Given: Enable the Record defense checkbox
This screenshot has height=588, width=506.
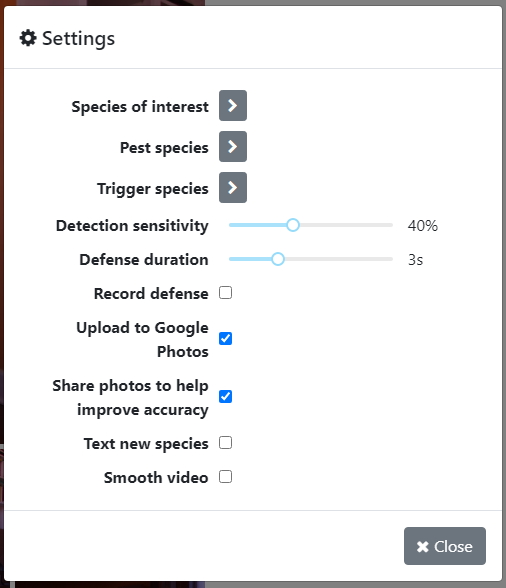Looking at the screenshot, I should [x=225, y=293].
